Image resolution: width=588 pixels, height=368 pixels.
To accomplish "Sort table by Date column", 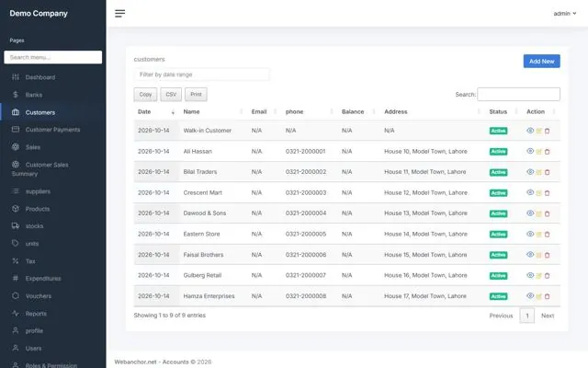I will tap(155, 111).
